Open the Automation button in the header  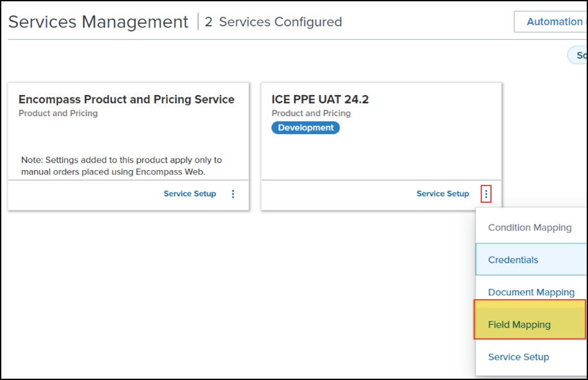point(551,22)
